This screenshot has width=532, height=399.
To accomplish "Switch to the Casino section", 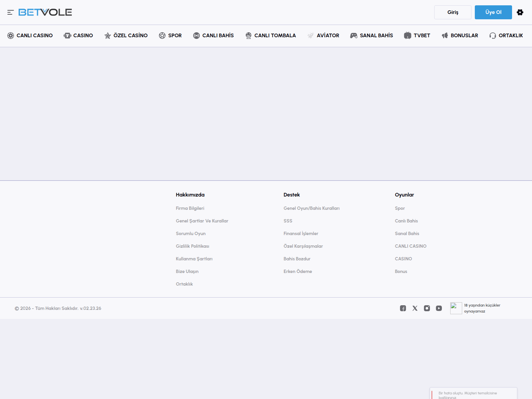I will 78,35.
